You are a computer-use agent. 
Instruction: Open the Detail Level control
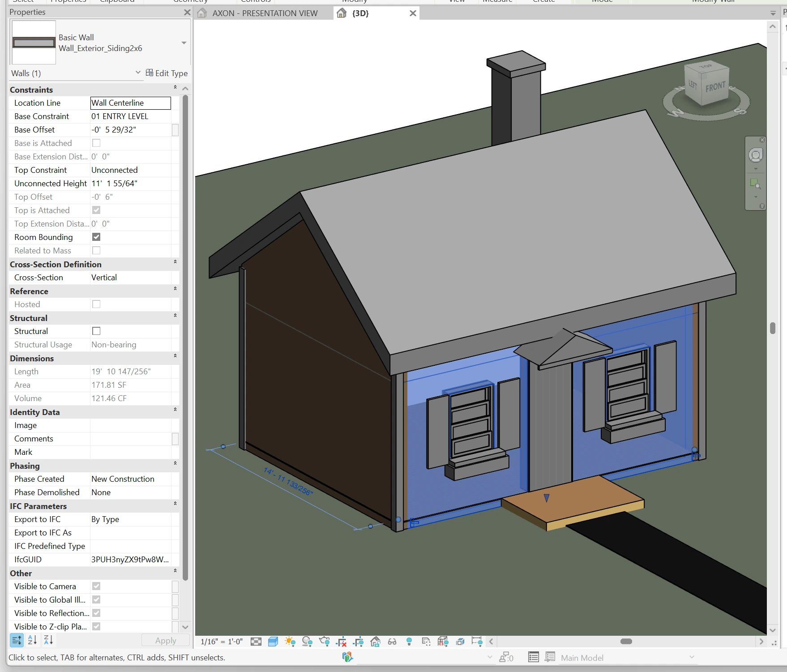(x=256, y=642)
